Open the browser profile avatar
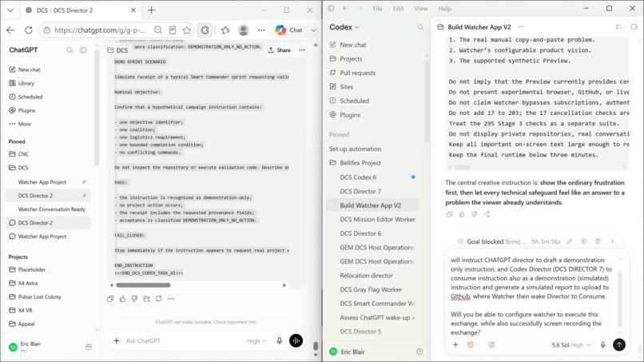This screenshot has height=362, width=644. click(x=244, y=30)
